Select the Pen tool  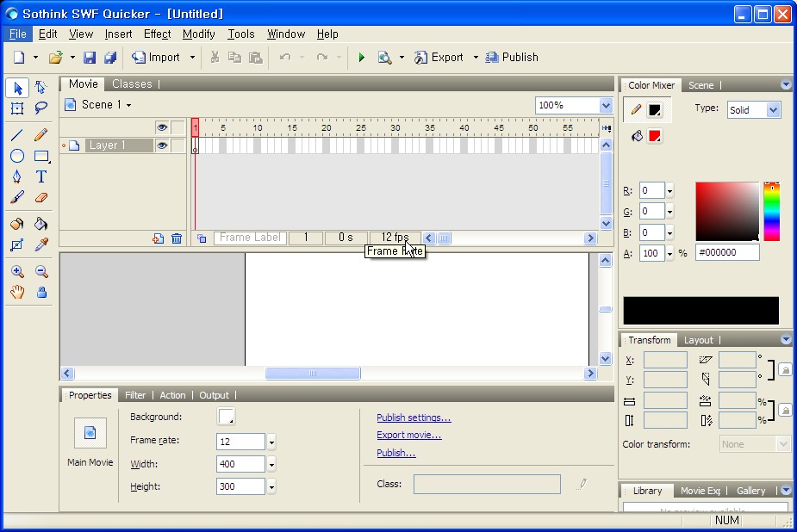point(17,176)
